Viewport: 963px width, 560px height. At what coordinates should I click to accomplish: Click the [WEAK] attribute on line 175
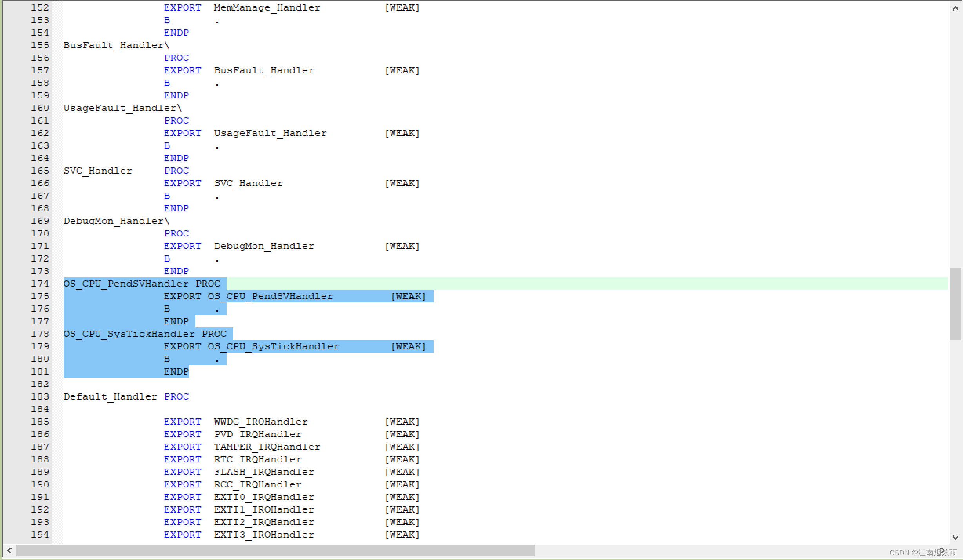(x=408, y=296)
